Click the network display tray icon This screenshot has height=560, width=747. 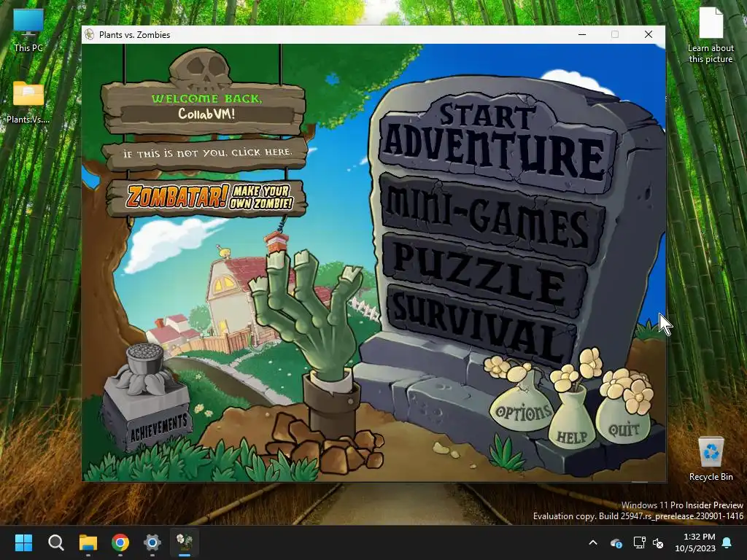pyautogui.click(x=639, y=542)
